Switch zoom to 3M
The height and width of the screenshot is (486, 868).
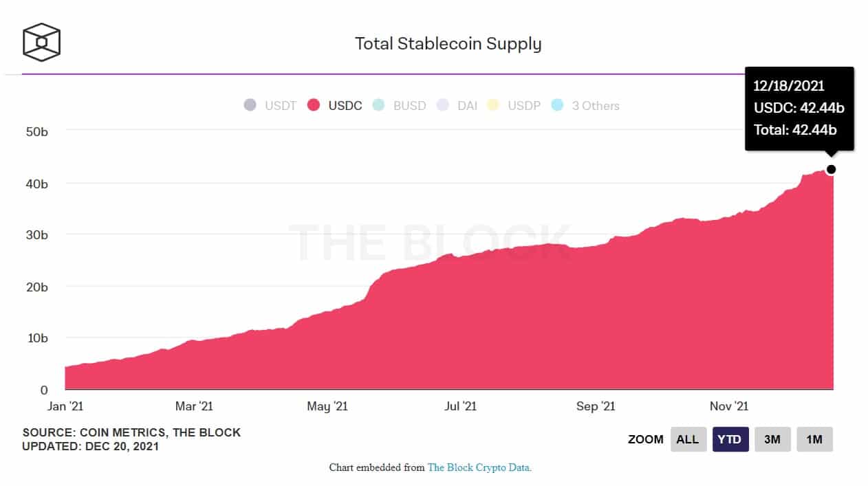(772, 439)
